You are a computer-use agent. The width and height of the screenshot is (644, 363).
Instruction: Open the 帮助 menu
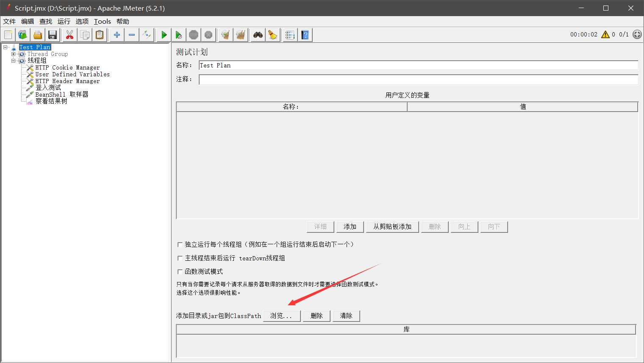click(123, 22)
